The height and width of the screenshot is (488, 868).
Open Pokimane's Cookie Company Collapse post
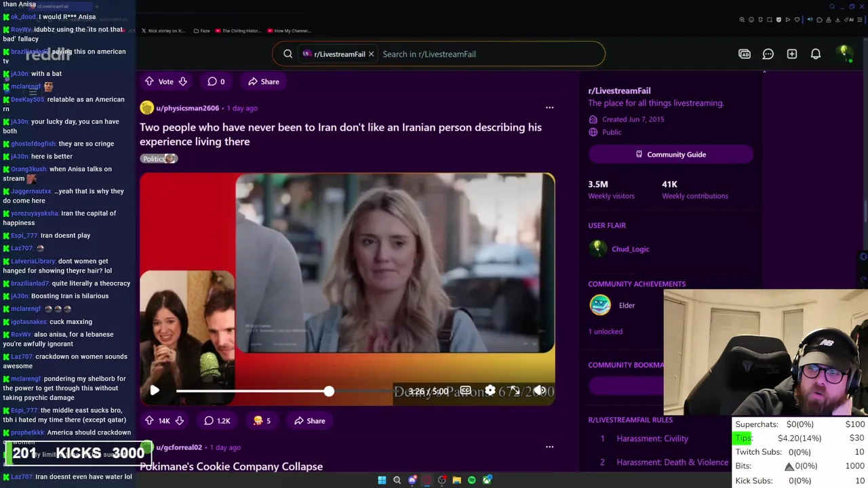231,466
